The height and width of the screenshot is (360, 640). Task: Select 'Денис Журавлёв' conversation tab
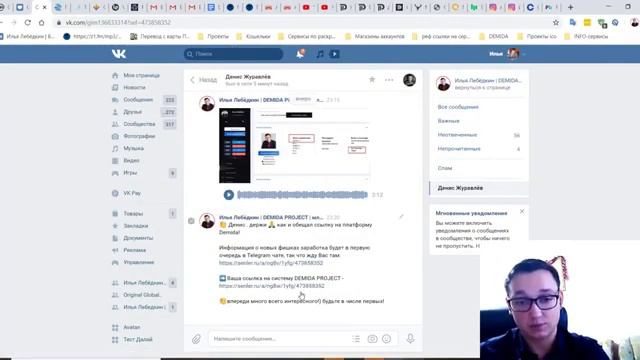coord(479,188)
